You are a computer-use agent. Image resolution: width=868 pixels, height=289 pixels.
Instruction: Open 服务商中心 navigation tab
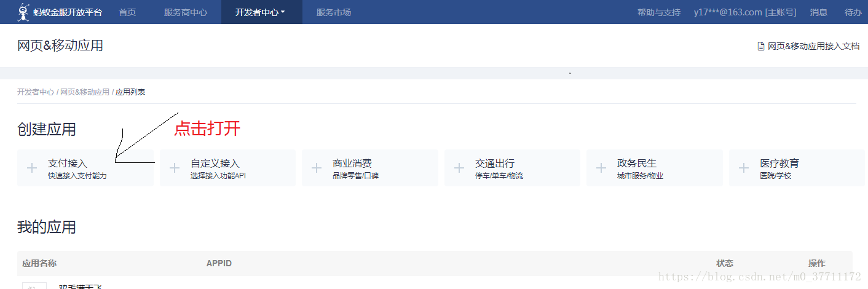tap(186, 12)
